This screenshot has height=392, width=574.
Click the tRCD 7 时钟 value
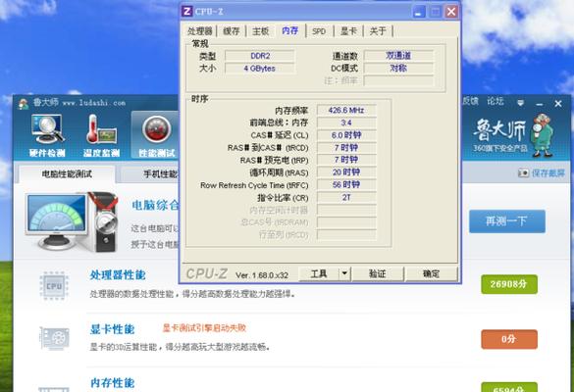[346, 148]
